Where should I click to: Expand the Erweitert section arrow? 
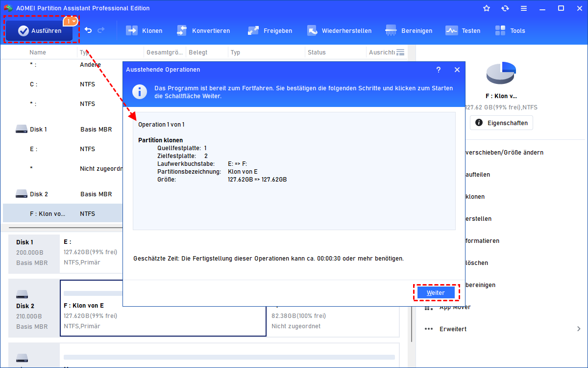579,329
